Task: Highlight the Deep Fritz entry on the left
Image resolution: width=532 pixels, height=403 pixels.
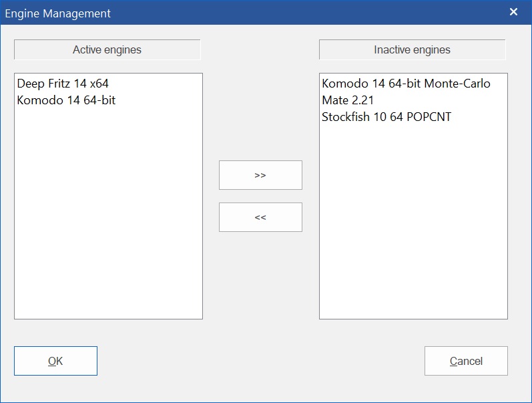Action: click(x=63, y=84)
